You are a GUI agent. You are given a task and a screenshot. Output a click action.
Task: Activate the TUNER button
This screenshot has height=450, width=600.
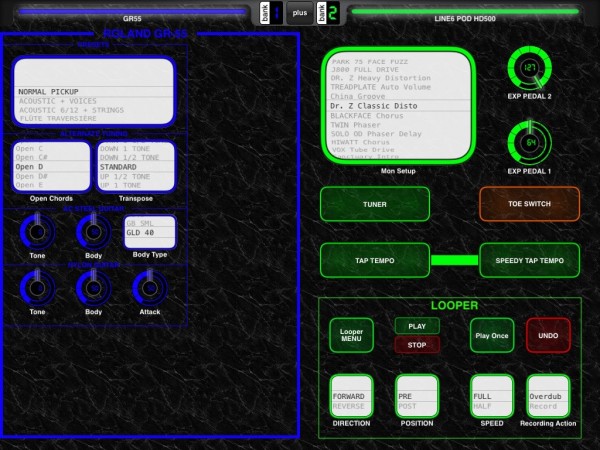tap(375, 204)
